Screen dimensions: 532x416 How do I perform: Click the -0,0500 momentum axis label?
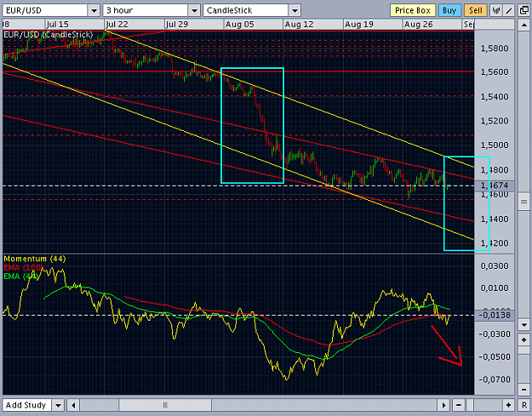(x=494, y=357)
